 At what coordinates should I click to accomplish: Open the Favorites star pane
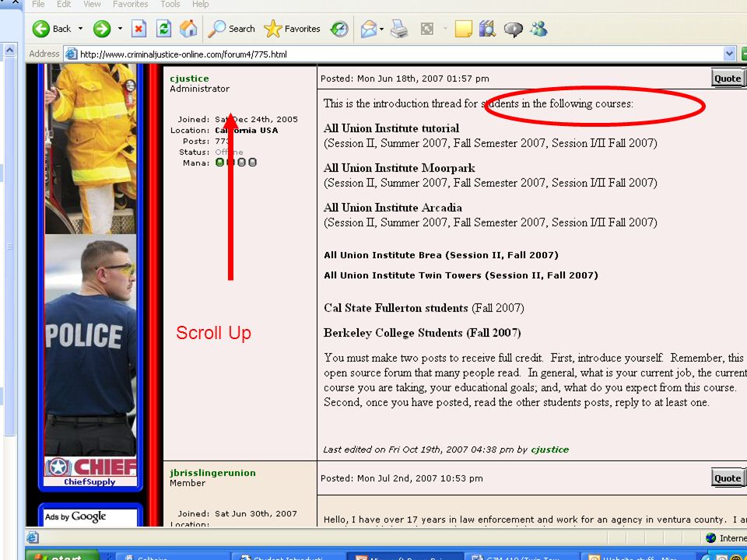tap(292, 29)
